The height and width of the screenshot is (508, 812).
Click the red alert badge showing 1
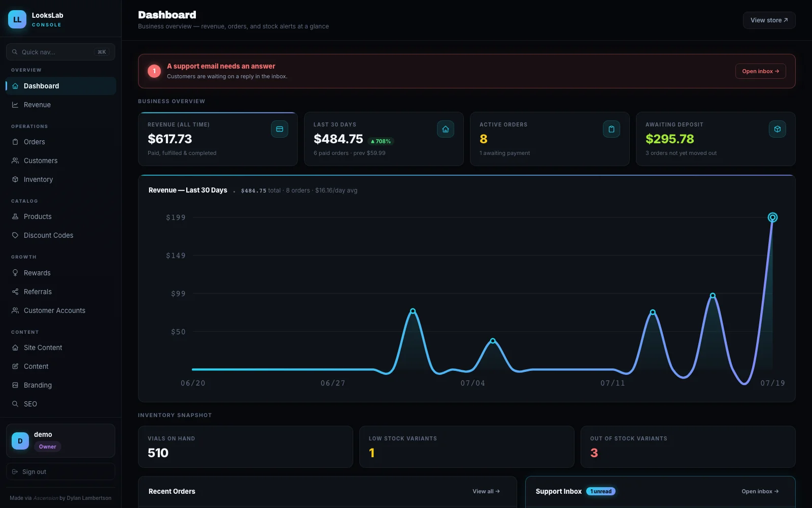click(x=154, y=71)
